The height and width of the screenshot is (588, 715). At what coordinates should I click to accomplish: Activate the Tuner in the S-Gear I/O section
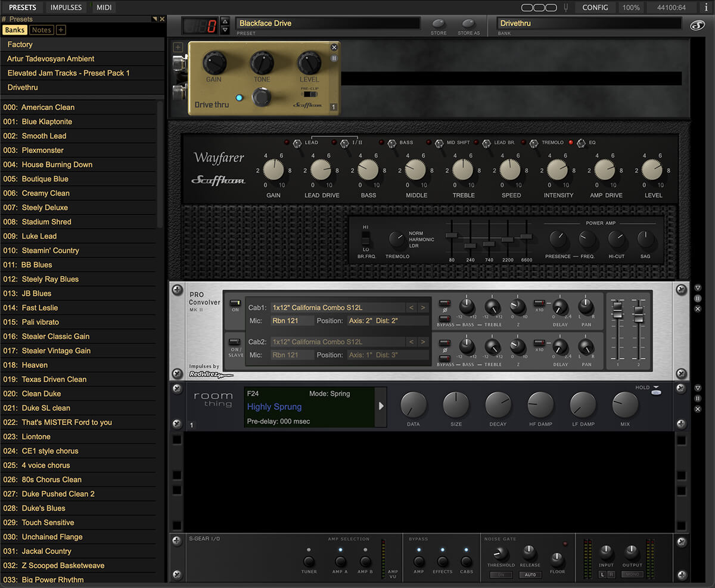coord(309,561)
